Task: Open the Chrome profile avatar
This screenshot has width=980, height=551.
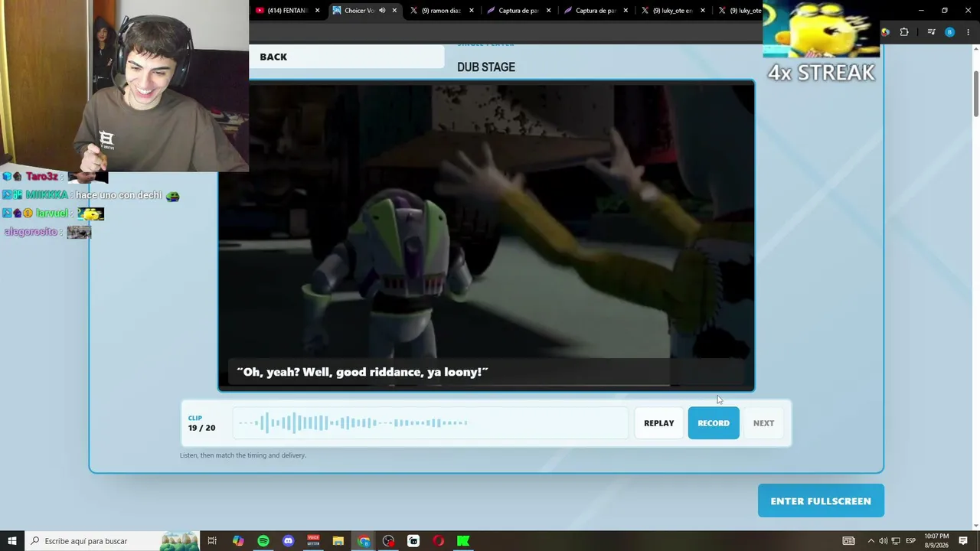Action: click(949, 32)
